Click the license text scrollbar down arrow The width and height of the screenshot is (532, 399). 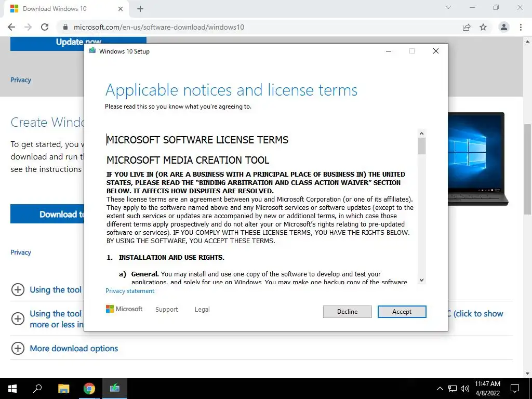pos(421,280)
